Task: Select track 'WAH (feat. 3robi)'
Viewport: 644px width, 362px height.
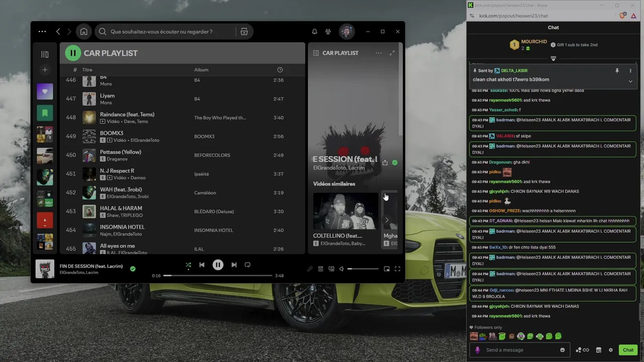Action: point(183,193)
